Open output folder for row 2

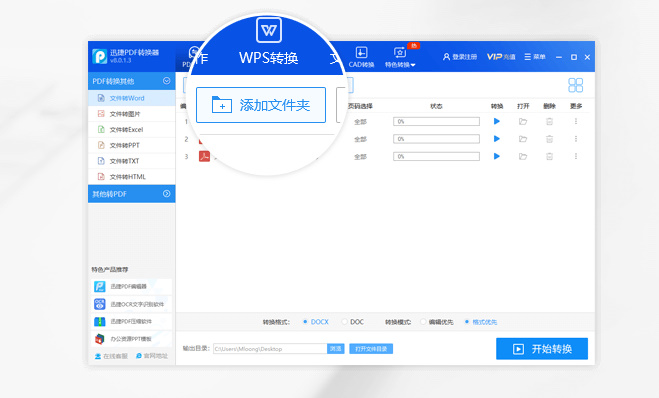(x=523, y=139)
